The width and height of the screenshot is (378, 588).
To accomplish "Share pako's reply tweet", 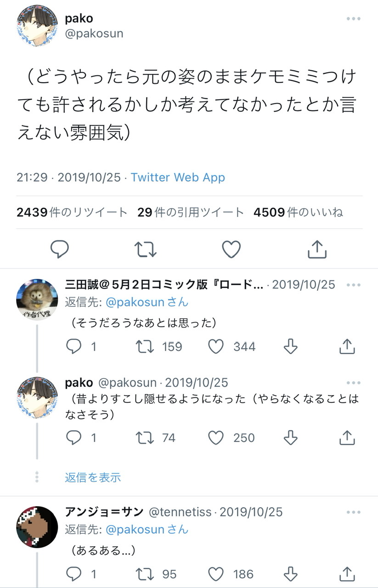I will click(347, 438).
